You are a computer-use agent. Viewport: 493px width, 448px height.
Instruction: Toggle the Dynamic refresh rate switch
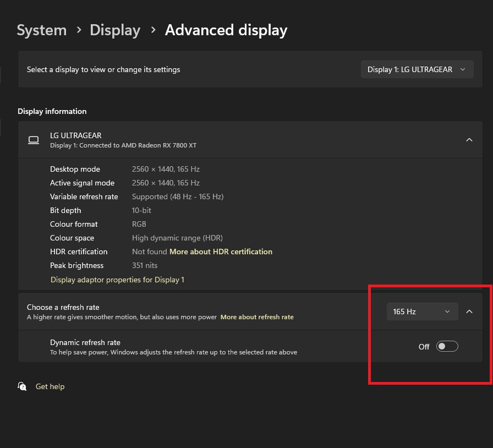pos(447,346)
